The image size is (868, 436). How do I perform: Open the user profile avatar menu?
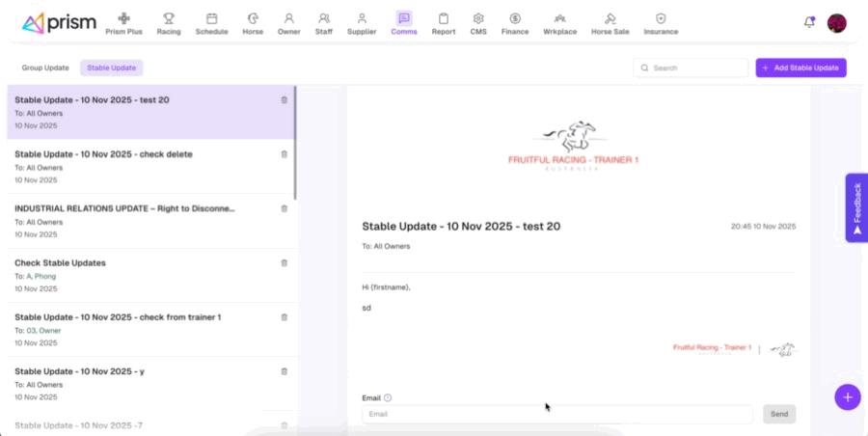coord(837,23)
